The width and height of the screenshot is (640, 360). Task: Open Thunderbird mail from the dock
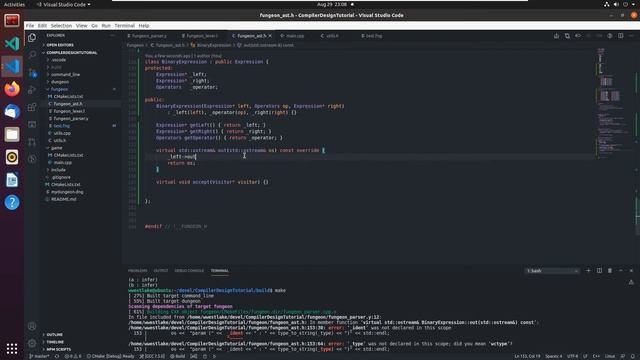[x=12, y=111]
